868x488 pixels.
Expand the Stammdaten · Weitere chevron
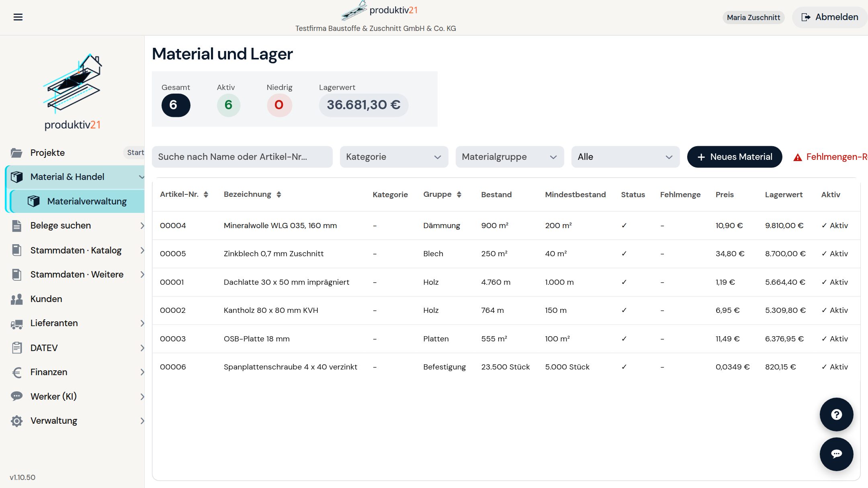(142, 274)
